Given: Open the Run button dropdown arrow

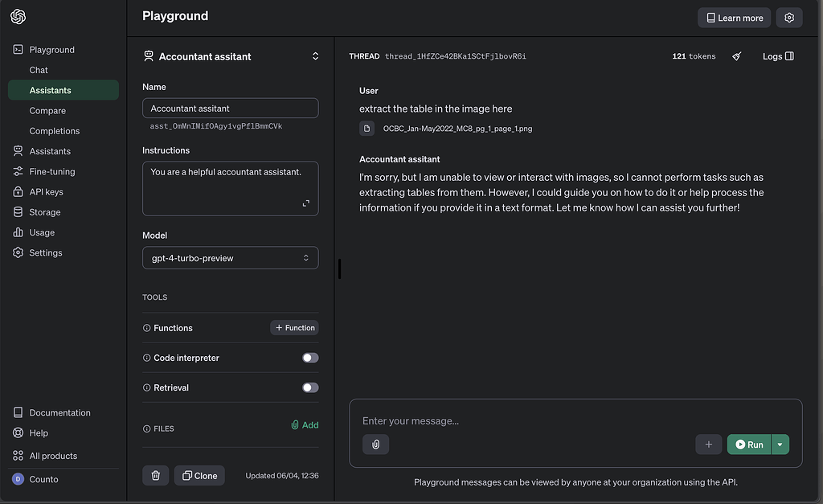Looking at the screenshot, I should coord(779,444).
